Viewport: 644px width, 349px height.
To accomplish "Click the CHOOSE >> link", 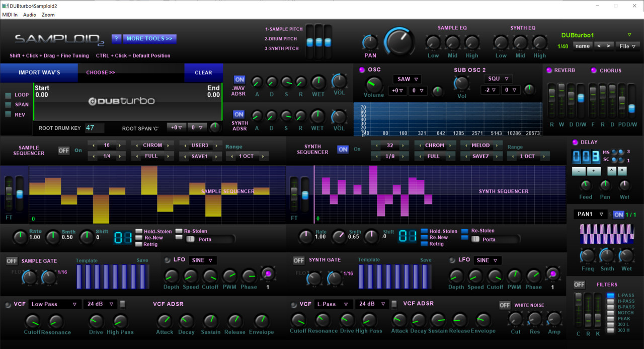I will pos(101,73).
